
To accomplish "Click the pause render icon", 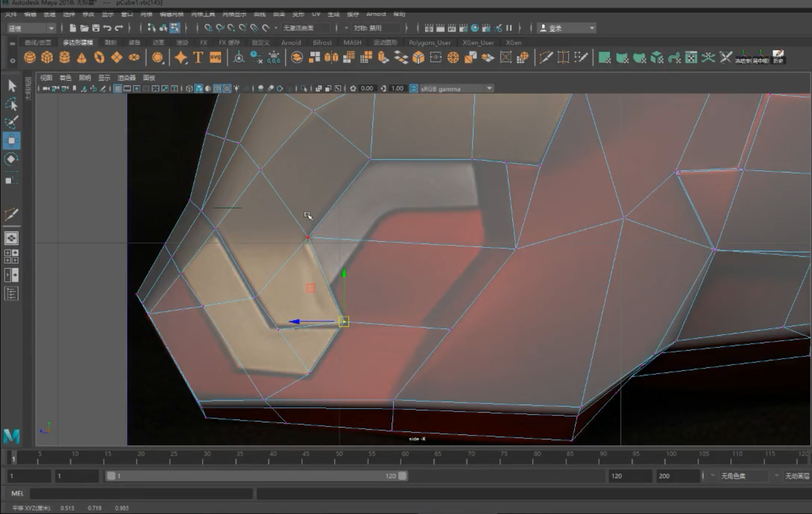I will point(509,28).
